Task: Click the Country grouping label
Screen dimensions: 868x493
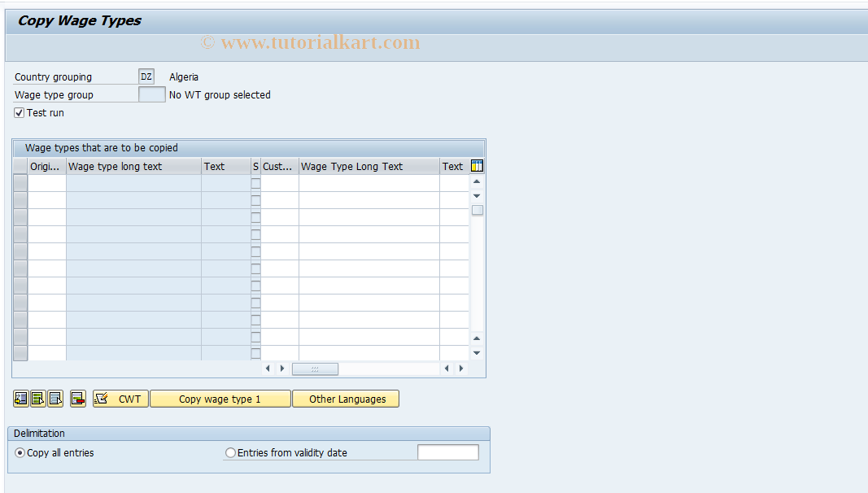Action: [53, 77]
